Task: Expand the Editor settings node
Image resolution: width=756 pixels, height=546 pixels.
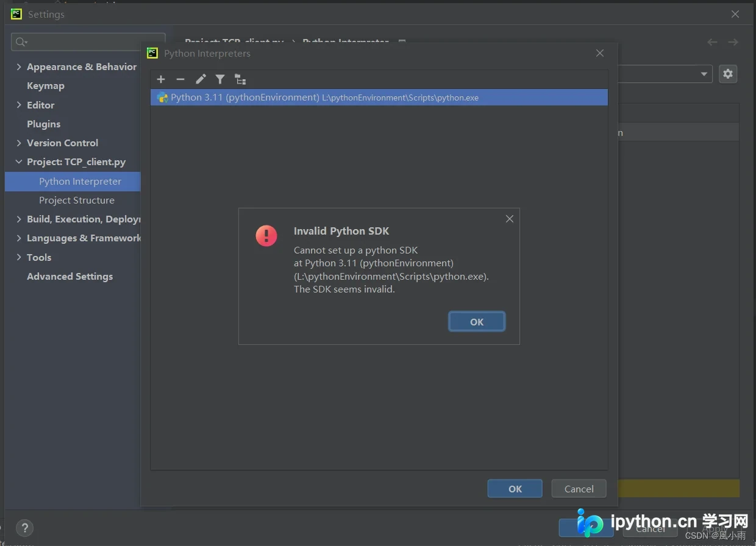Action: [19, 105]
